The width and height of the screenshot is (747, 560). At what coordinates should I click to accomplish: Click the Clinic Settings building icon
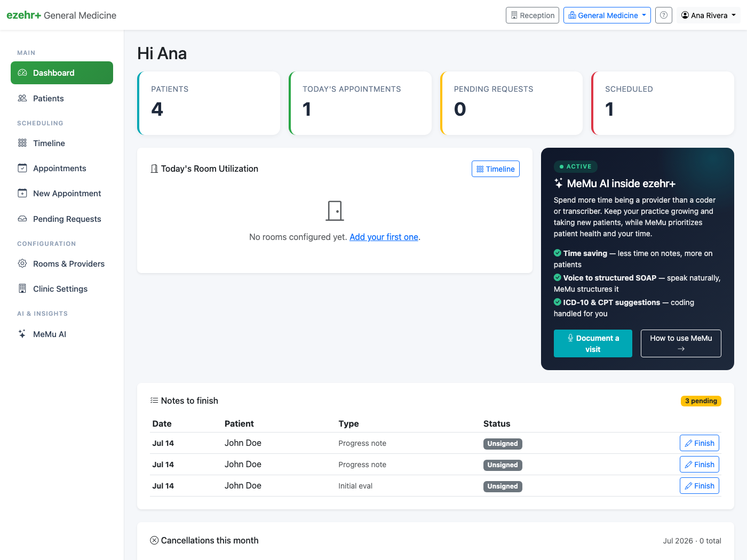pyautogui.click(x=22, y=289)
